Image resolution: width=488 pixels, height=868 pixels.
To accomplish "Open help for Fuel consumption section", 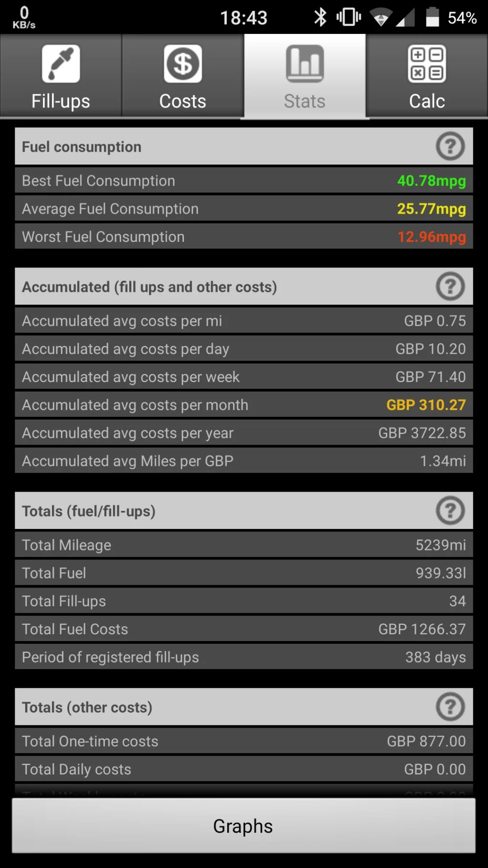I will pos(450,146).
